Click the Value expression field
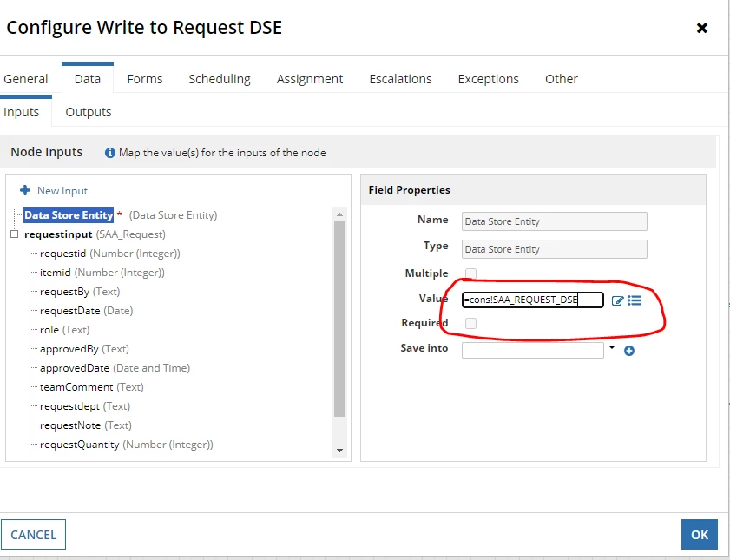730x560 pixels. (533, 300)
